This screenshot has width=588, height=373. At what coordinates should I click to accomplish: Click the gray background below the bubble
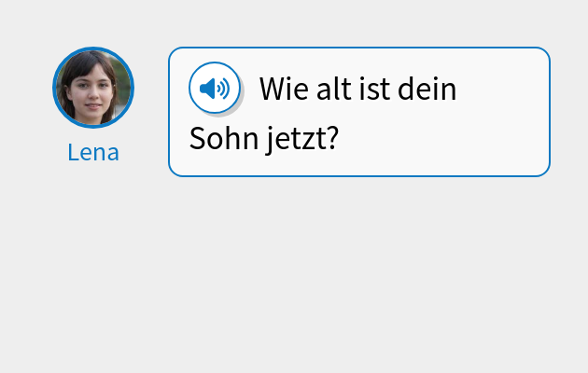click(x=294, y=273)
